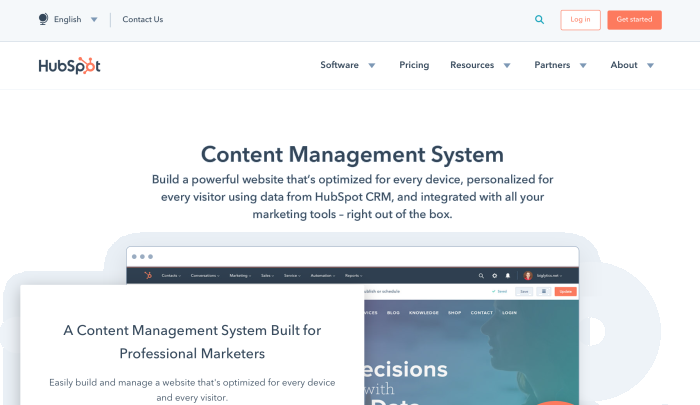Click the list icon button beside Save
The width and height of the screenshot is (700, 405).
tap(544, 292)
